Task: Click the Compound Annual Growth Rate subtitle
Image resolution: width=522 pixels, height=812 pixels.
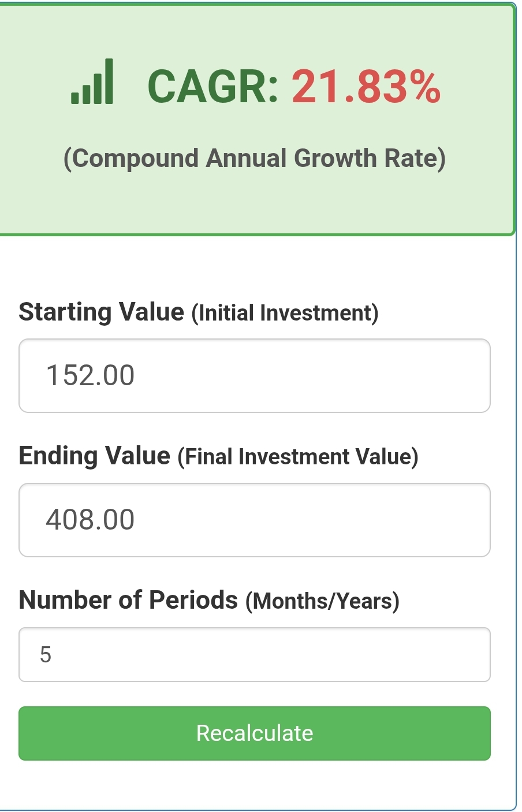Action: [254, 158]
